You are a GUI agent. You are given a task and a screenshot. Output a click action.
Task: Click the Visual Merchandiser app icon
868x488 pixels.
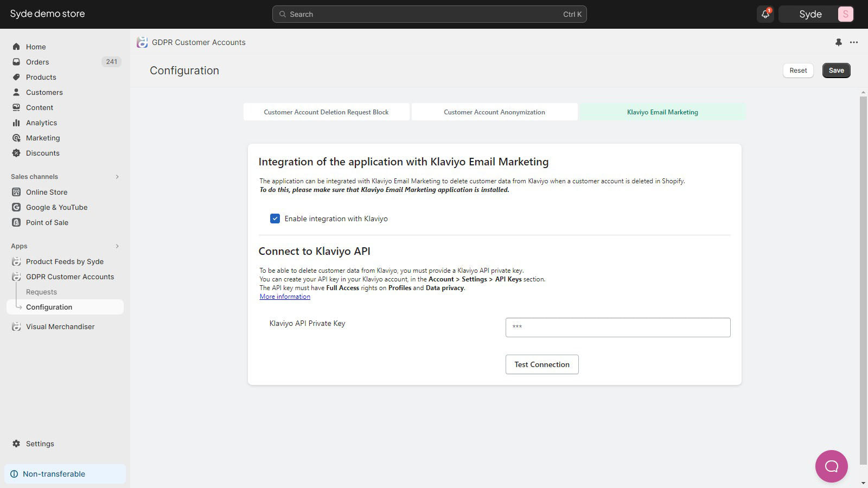click(x=16, y=326)
